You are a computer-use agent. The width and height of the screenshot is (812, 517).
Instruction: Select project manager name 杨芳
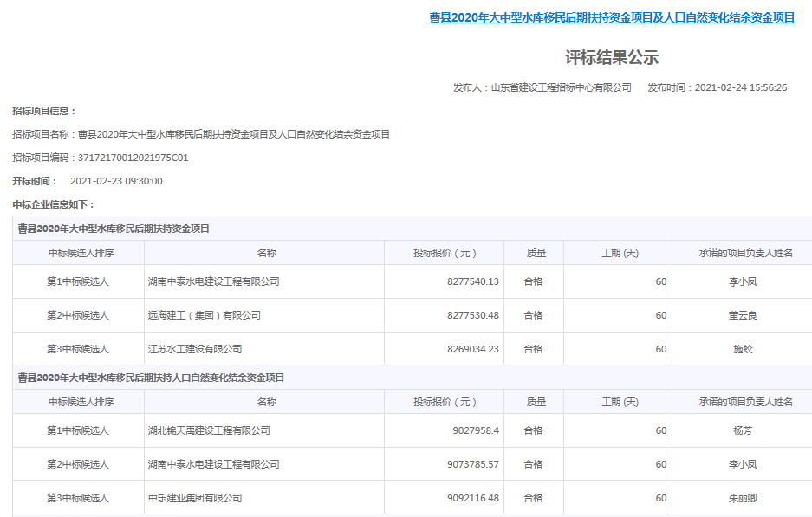(x=743, y=430)
